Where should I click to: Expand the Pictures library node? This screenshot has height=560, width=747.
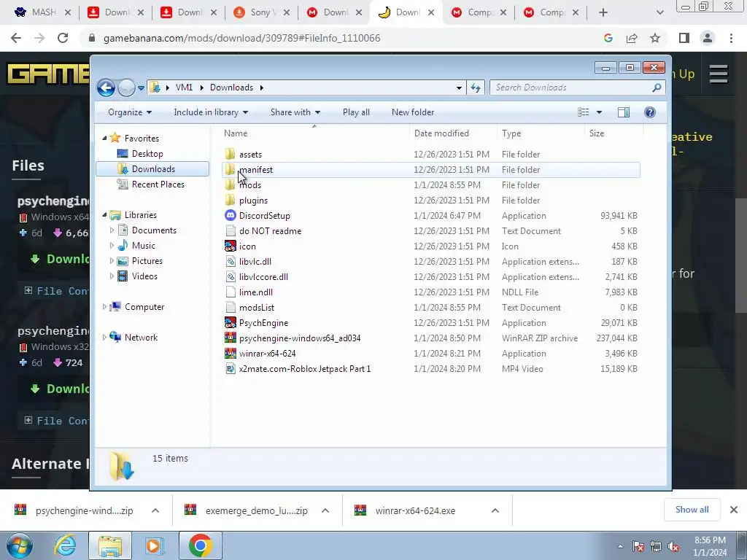(x=112, y=261)
